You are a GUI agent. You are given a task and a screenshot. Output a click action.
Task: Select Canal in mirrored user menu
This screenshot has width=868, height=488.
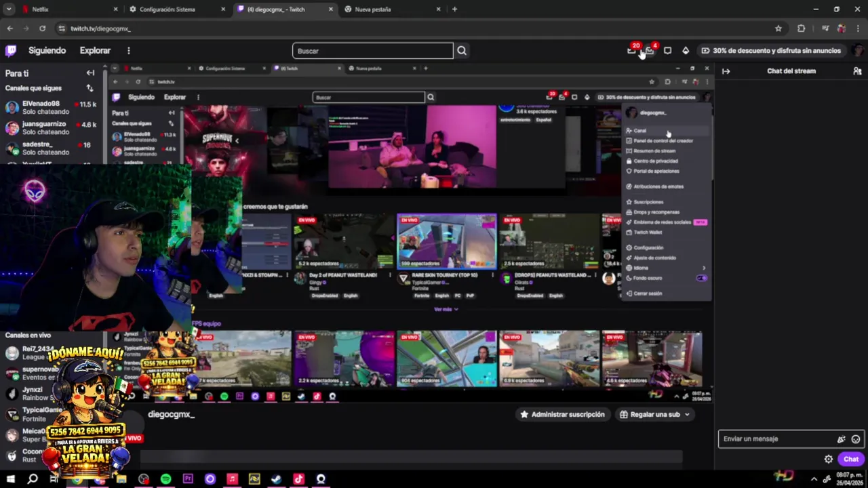tap(667, 131)
